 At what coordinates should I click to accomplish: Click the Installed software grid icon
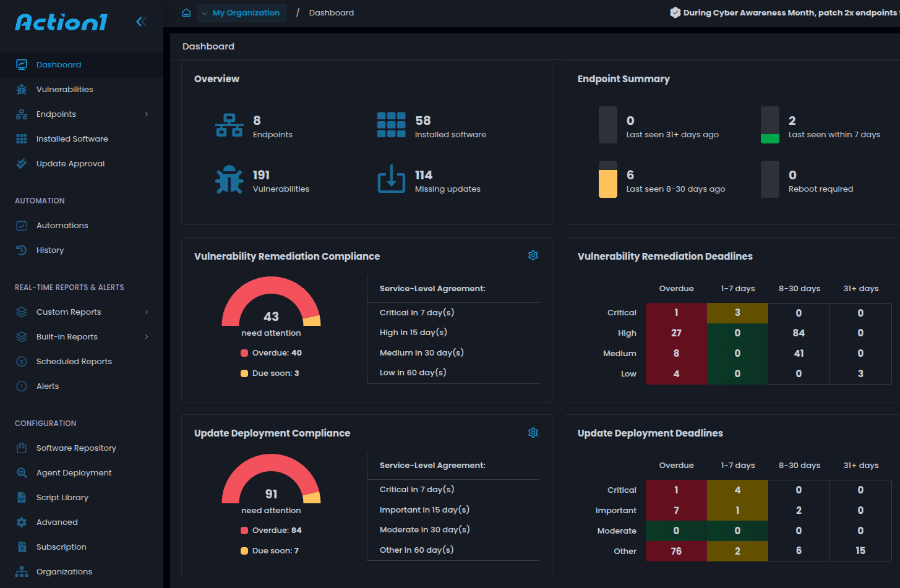[x=391, y=125]
